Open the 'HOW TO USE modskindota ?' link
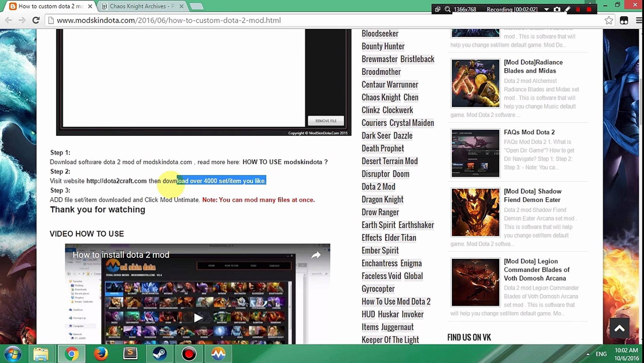The height and width of the screenshot is (363, 644). pos(285,162)
